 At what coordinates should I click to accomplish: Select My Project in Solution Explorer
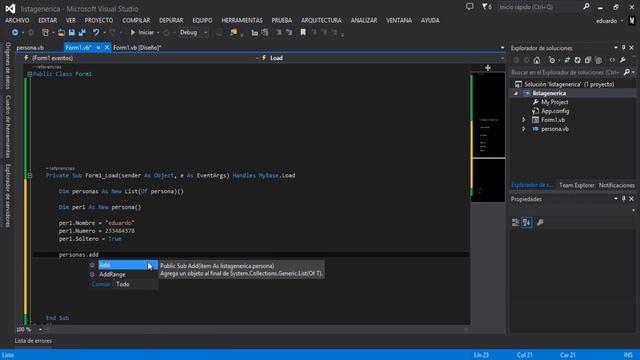coord(554,102)
